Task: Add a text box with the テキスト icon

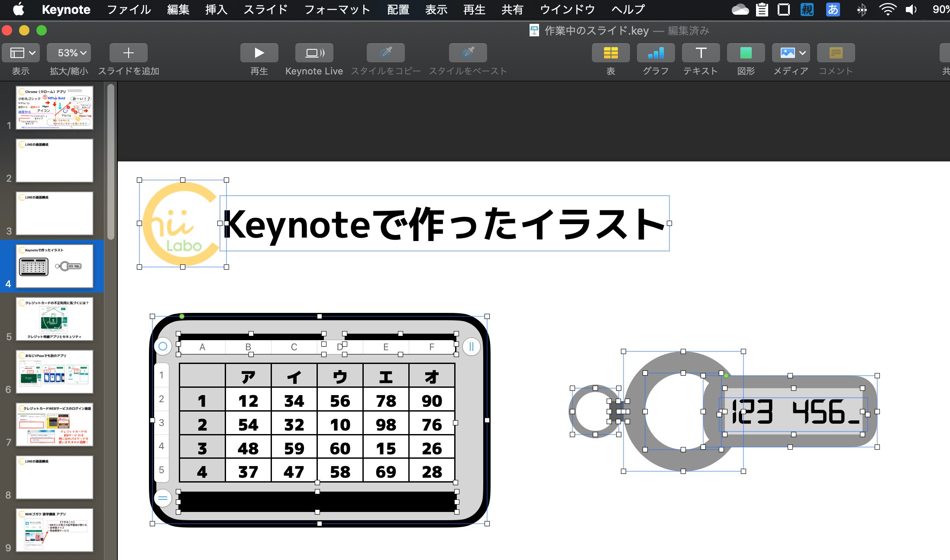Action: [701, 53]
